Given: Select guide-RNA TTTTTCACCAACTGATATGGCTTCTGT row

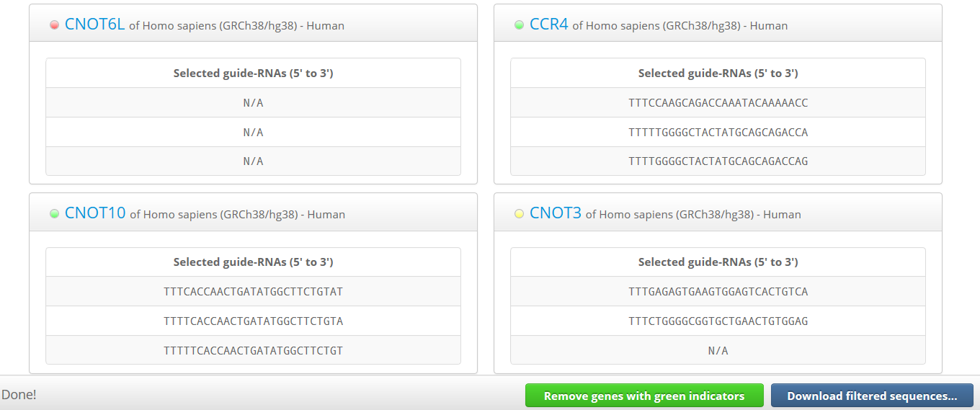Looking at the screenshot, I should coord(253,351).
